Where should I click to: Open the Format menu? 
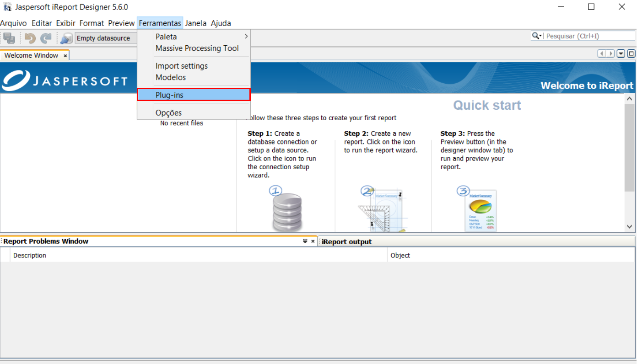pyautogui.click(x=92, y=23)
